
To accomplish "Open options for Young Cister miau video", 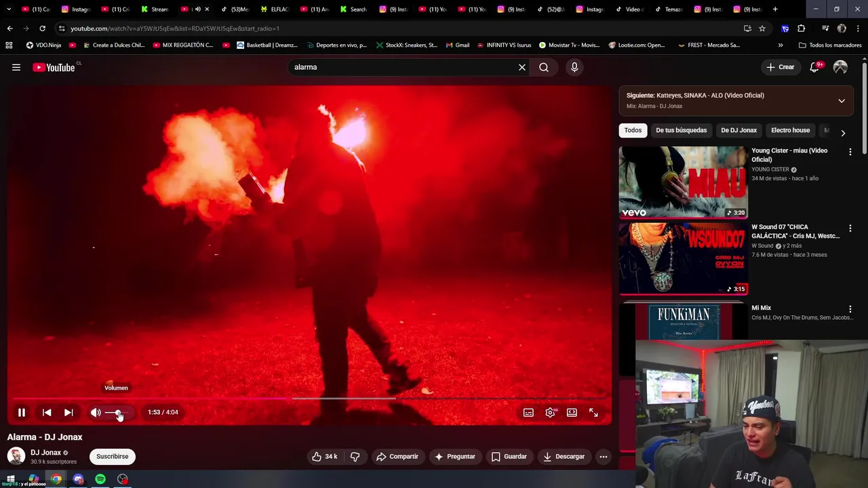I will point(850,152).
